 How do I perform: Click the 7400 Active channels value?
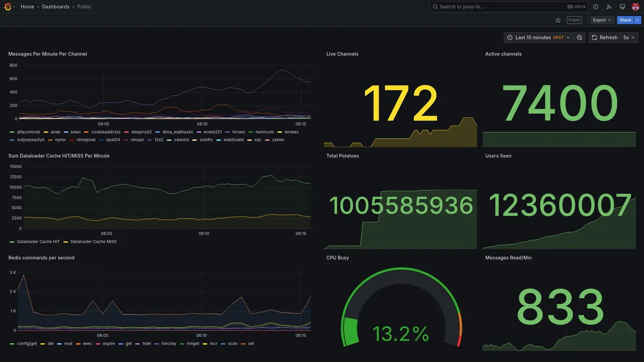(x=560, y=103)
